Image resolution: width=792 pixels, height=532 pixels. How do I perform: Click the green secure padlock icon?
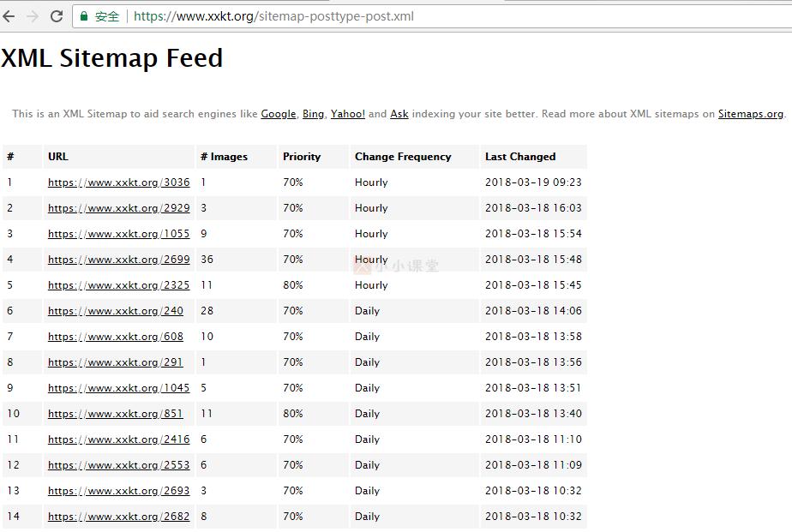pos(84,16)
